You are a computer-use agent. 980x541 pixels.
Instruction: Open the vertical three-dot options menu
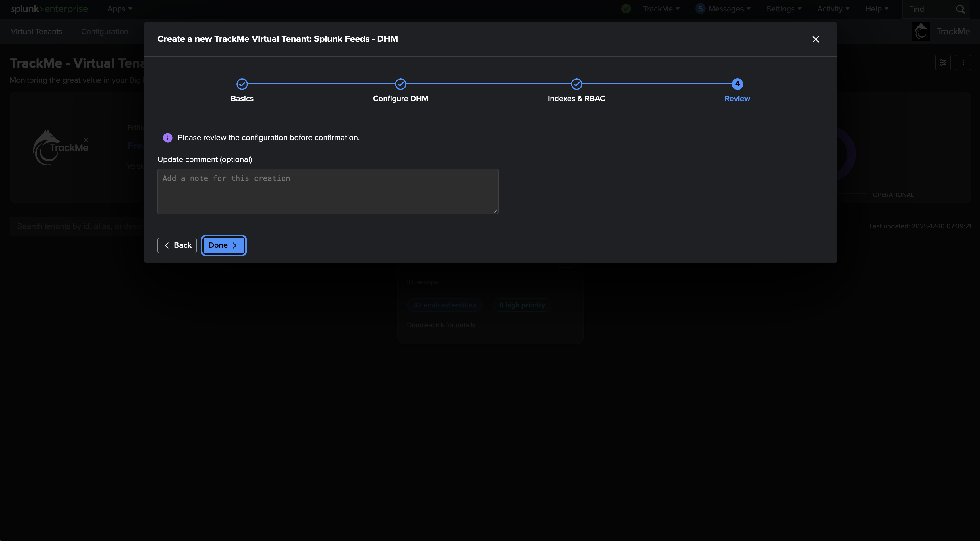[x=963, y=63]
